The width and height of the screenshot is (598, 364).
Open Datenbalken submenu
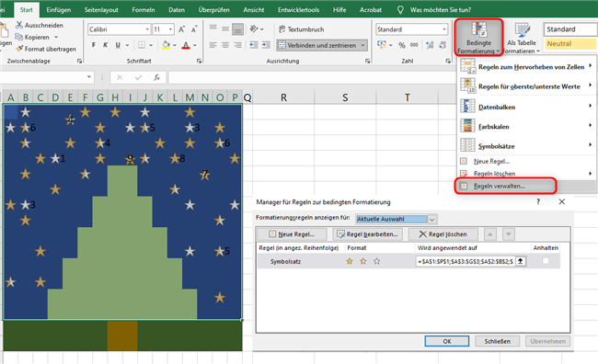[526, 107]
